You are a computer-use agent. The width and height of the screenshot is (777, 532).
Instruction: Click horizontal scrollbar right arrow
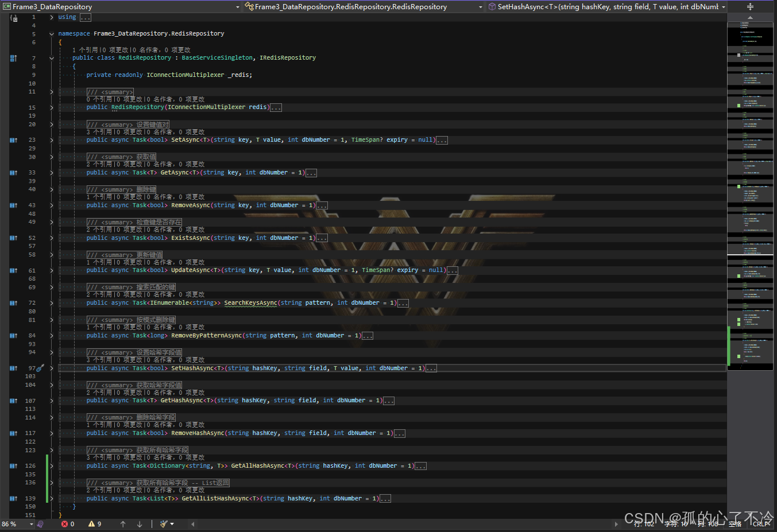click(616, 524)
